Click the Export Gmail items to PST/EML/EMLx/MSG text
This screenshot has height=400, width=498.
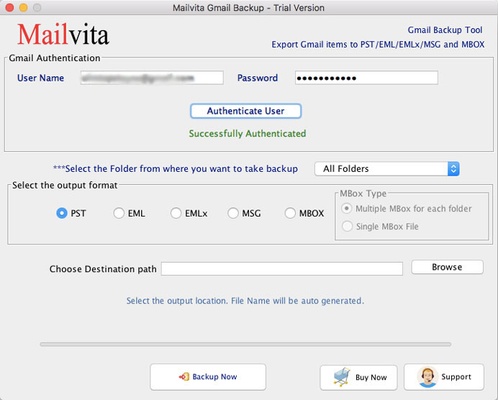click(x=378, y=44)
